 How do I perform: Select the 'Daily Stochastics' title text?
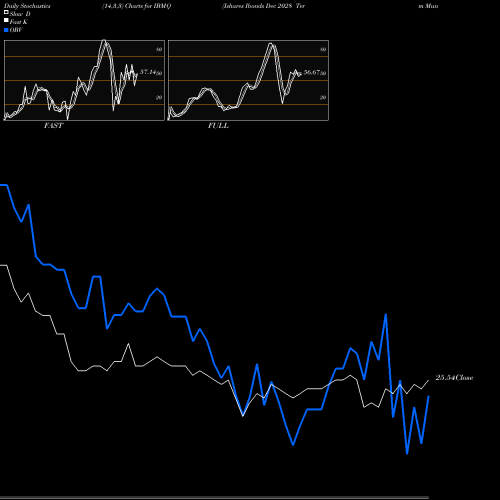pyautogui.click(x=27, y=6)
